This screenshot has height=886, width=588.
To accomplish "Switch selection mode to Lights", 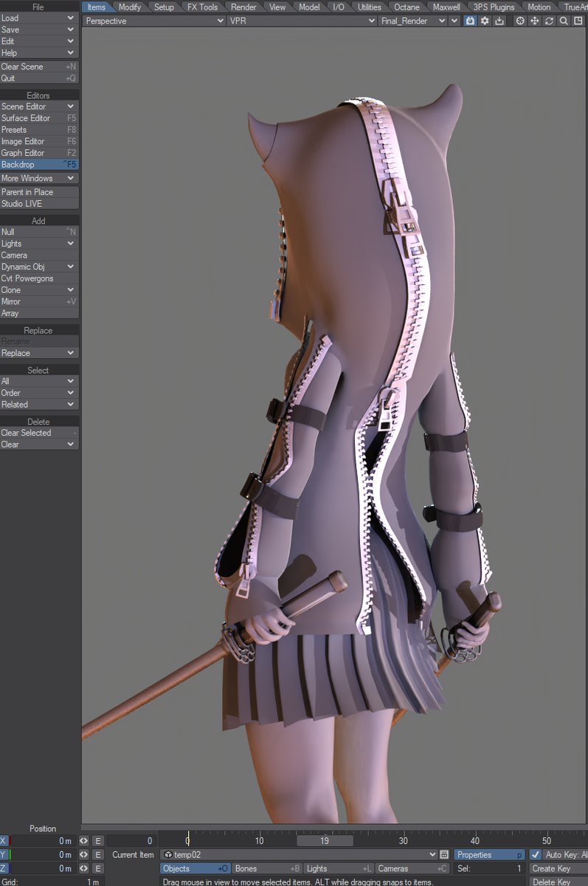I will [x=339, y=868].
